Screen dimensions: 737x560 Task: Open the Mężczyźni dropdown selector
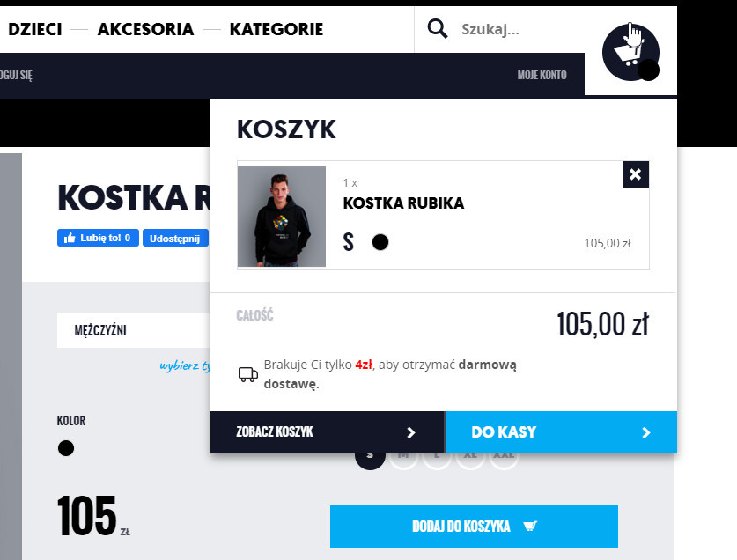[134, 330]
